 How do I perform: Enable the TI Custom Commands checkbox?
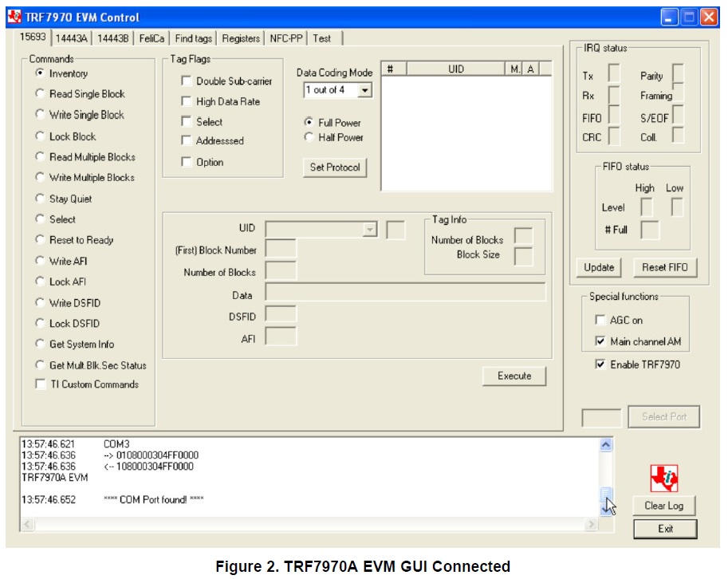(x=41, y=384)
